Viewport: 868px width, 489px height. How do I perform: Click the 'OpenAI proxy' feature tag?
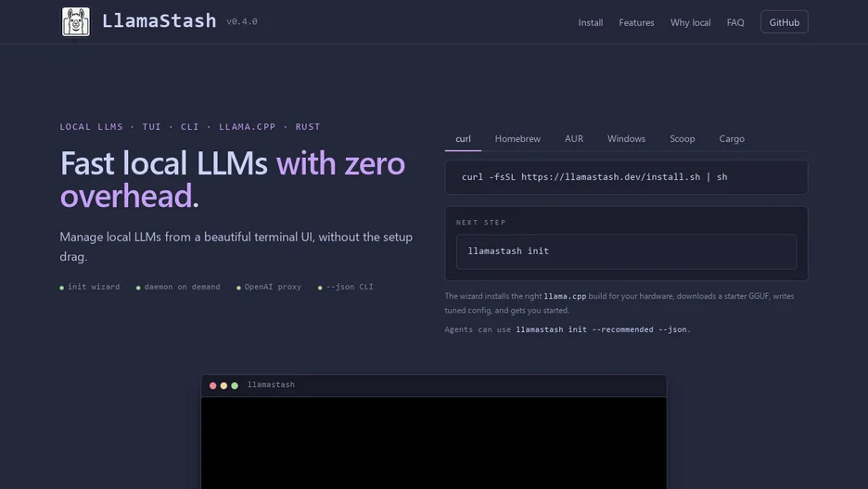pos(269,287)
